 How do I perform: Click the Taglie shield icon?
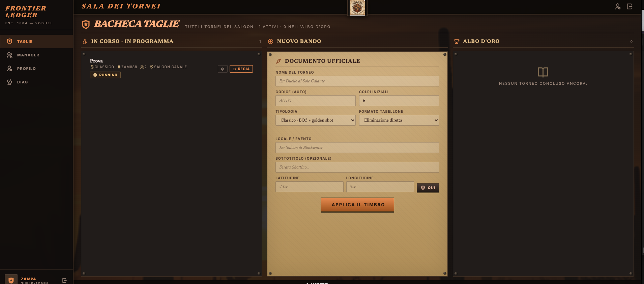tap(10, 42)
